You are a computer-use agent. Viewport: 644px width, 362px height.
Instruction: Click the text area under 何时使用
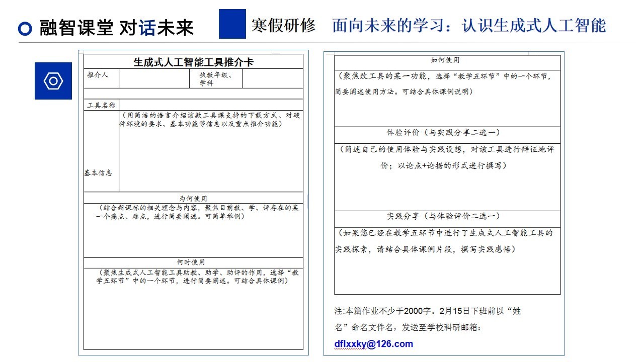tap(193, 312)
